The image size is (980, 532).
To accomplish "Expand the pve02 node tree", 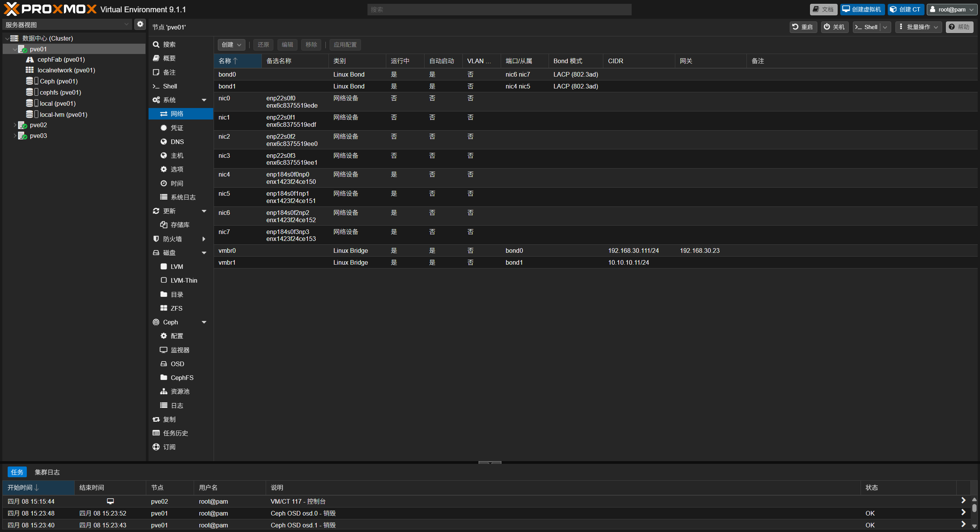I will tap(15, 125).
